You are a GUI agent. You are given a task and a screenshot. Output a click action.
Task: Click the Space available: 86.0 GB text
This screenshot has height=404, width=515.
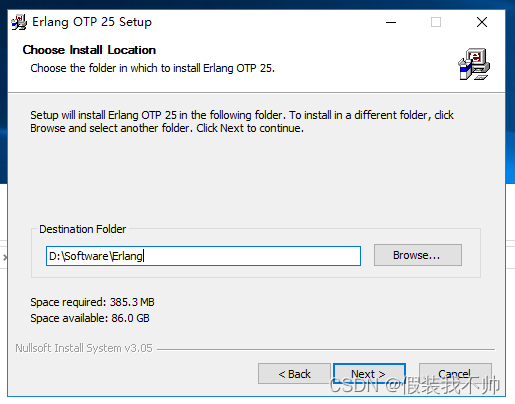pos(90,318)
